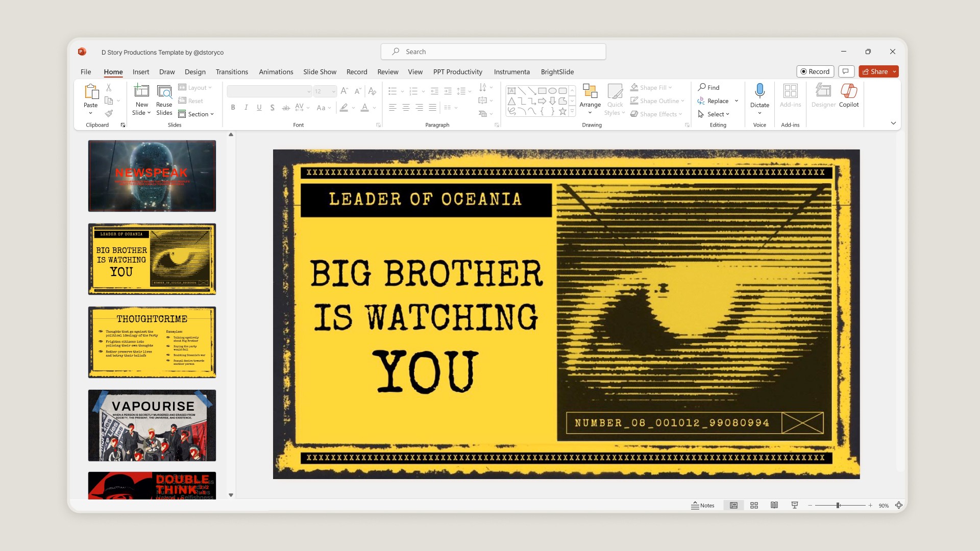This screenshot has width=980, height=551.
Task: Start slideshow from status bar icon
Action: pyautogui.click(x=795, y=505)
